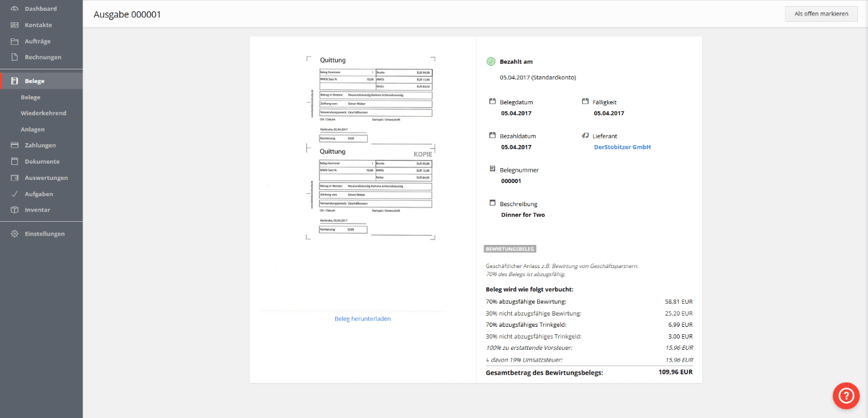Click the Einstellungen gear icon
868x418 pixels.
pyautogui.click(x=14, y=234)
